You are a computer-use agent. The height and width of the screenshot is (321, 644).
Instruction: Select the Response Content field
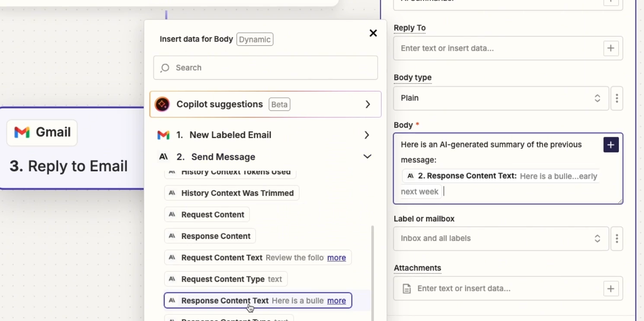[x=210, y=236]
